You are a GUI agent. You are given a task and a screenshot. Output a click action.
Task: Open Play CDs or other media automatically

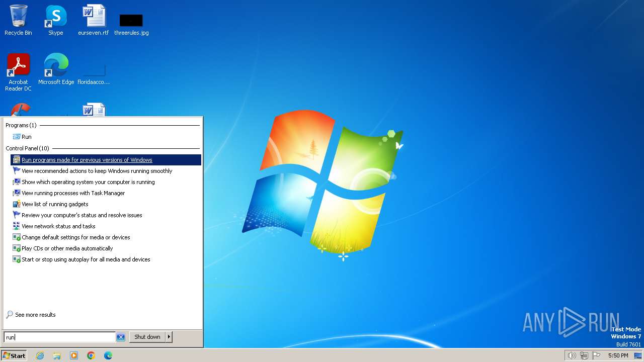point(106,248)
